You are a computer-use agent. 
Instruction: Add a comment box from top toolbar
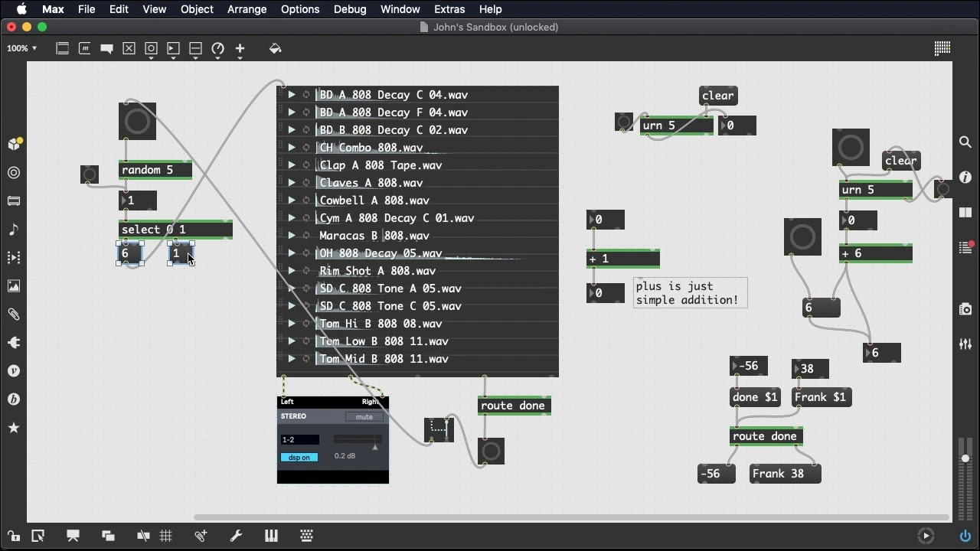click(107, 48)
